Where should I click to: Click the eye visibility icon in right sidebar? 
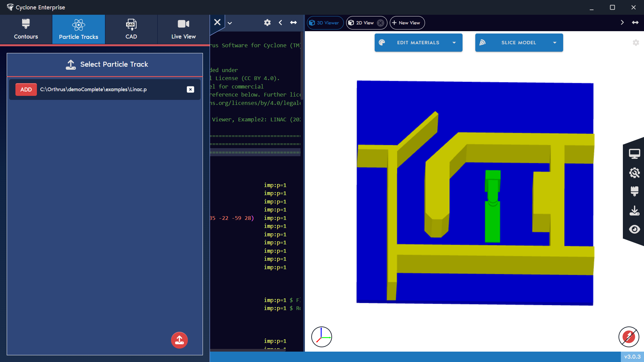click(635, 229)
